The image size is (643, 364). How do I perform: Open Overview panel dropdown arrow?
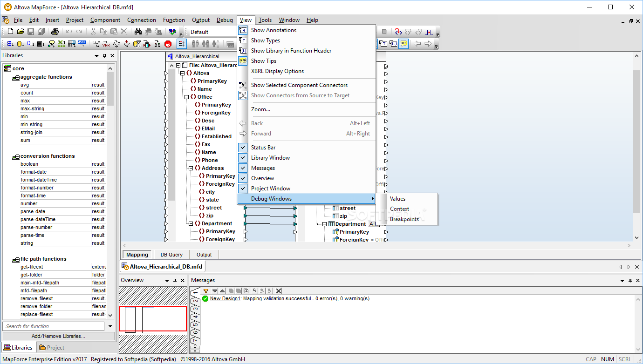tap(167, 281)
